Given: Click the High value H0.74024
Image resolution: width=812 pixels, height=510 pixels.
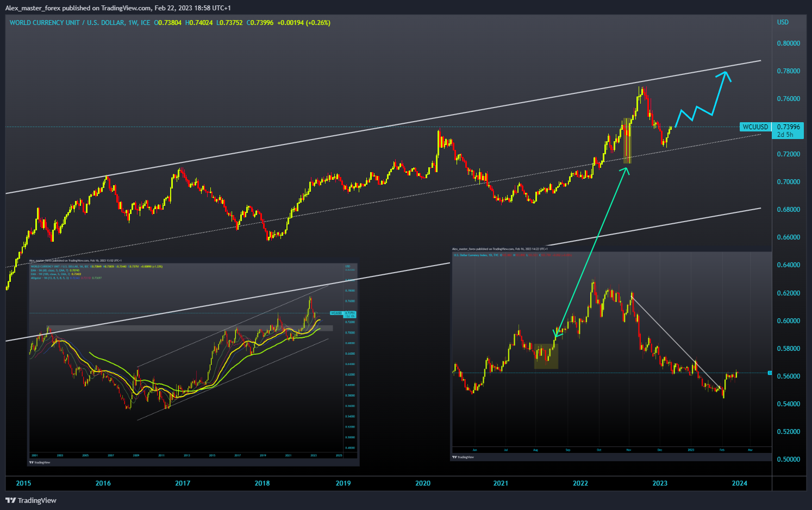Looking at the screenshot, I should pos(199,23).
